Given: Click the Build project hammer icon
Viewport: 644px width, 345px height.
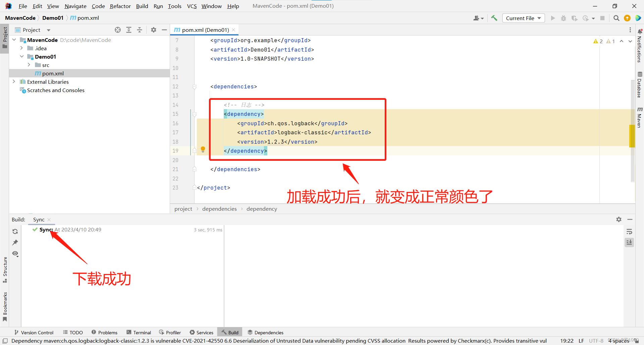Looking at the screenshot, I should (x=494, y=18).
